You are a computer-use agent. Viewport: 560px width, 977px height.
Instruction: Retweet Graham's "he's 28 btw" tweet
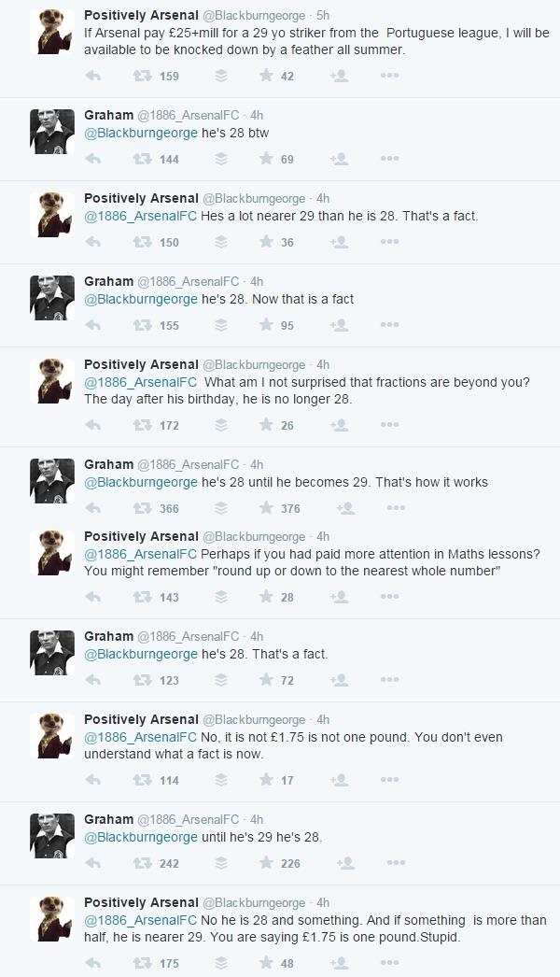point(143,159)
